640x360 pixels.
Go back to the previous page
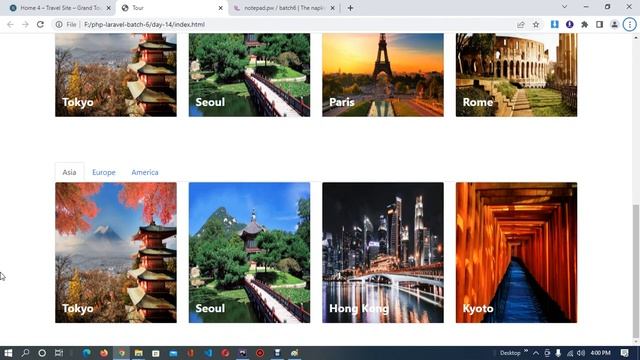pyautogui.click(x=10, y=24)
